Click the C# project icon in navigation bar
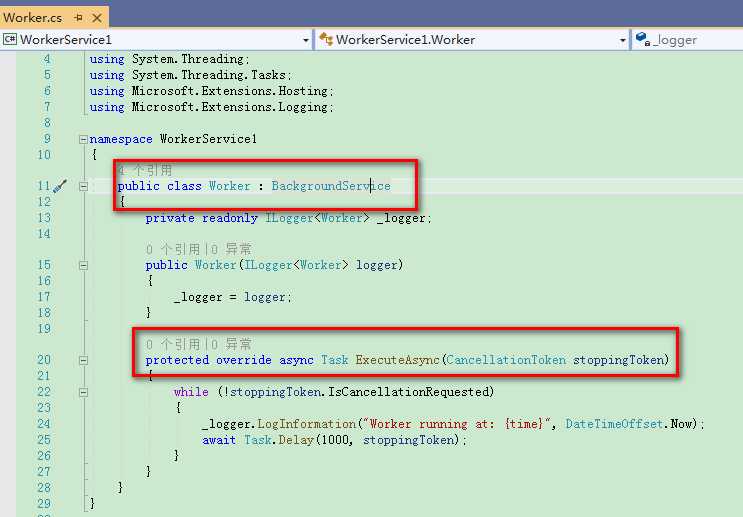This screenshot has width=743, height=517. pos(9,39)
